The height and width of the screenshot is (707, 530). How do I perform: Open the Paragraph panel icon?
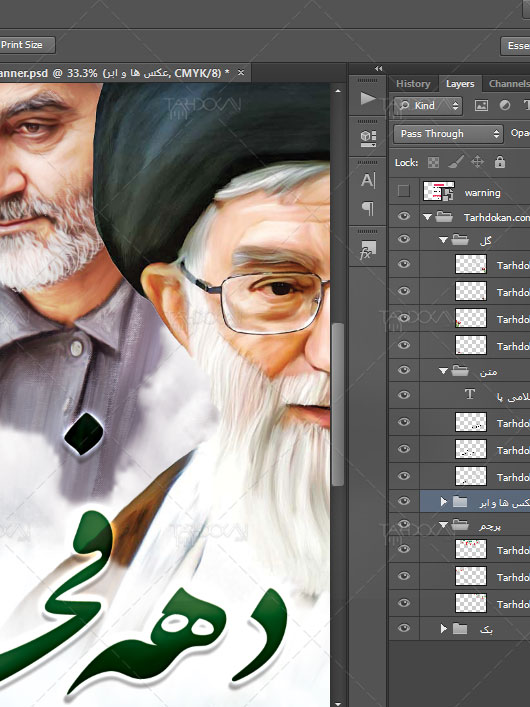368,208
